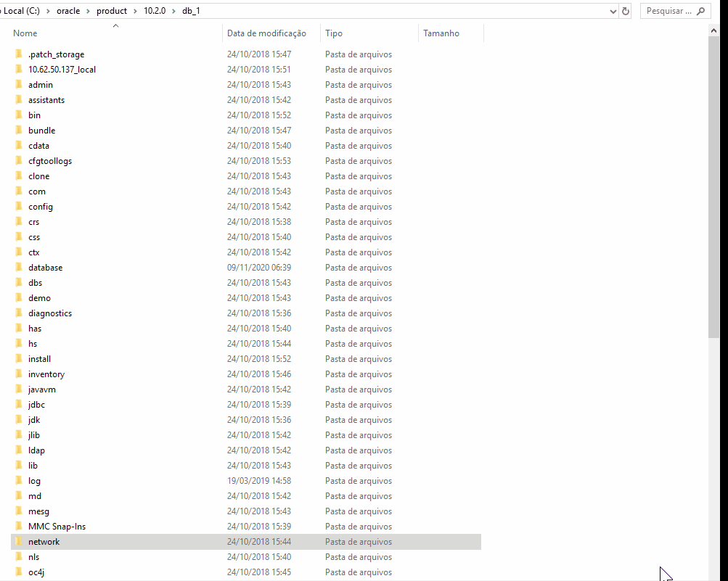The height and width of the screenshot is (581, 728).
Task: Select the log folder name
Action: tap(34, 481)
